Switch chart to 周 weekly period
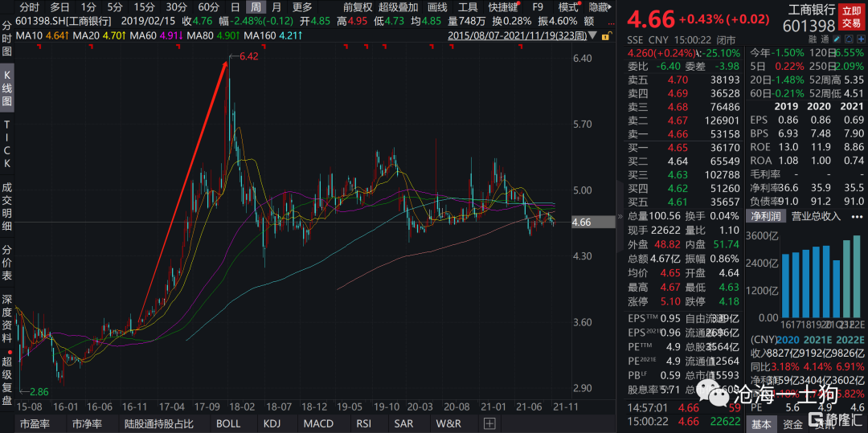 [x=256, y=6]
